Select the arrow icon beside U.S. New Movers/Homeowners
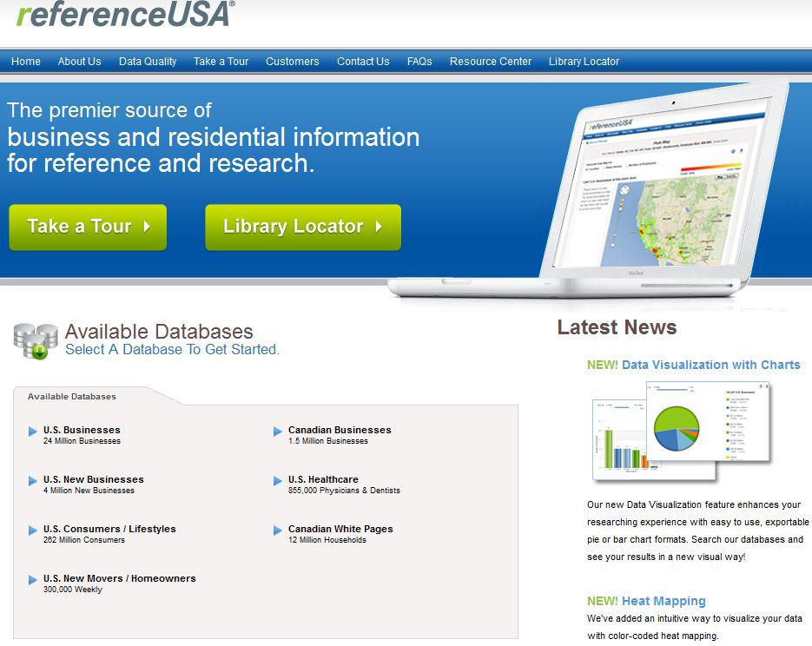This screenshot has width=812, height=646. [x=31, y=580]
